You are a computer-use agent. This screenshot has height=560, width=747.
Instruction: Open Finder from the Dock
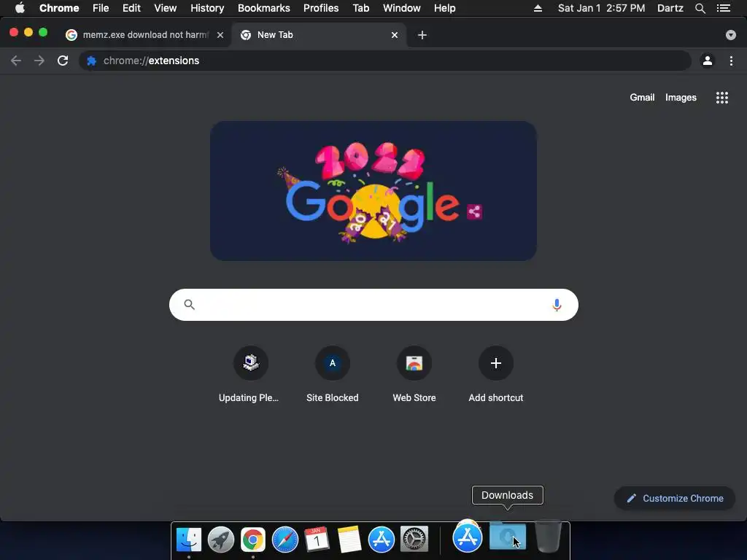pos(189,539)
